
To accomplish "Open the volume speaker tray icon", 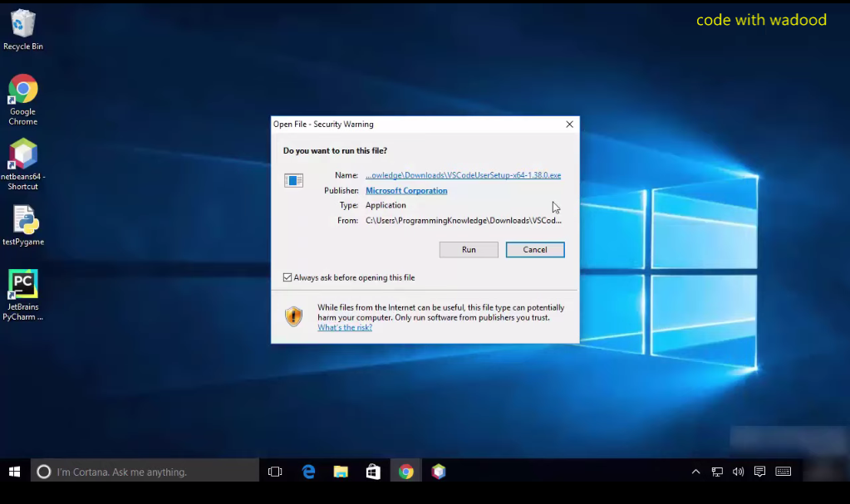I will [738, 472].
